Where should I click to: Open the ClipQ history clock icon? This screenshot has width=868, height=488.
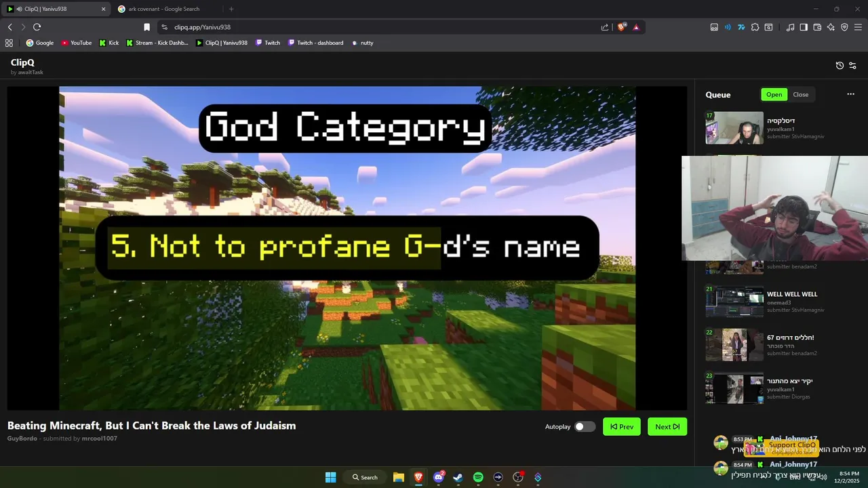pos(840,66)
